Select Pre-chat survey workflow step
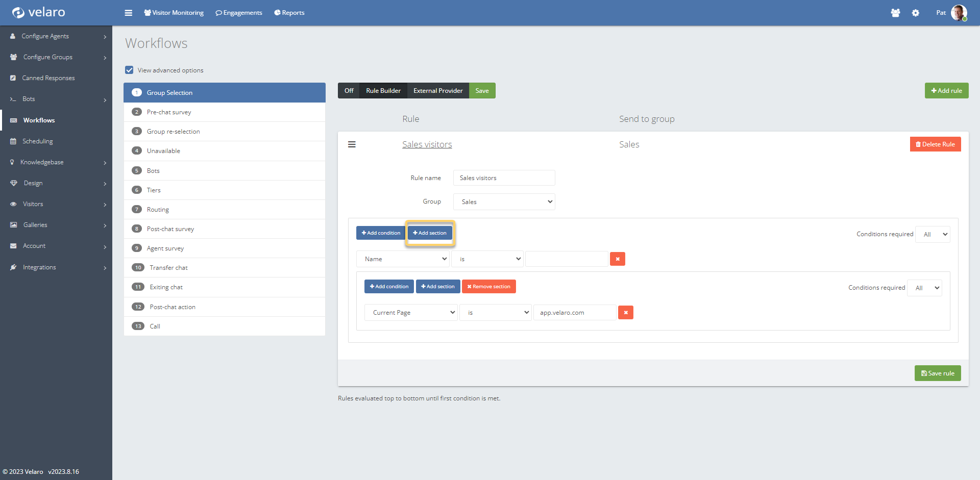This screenshot has height=480, width=980. pyautogui.click(x=169, y=112)
